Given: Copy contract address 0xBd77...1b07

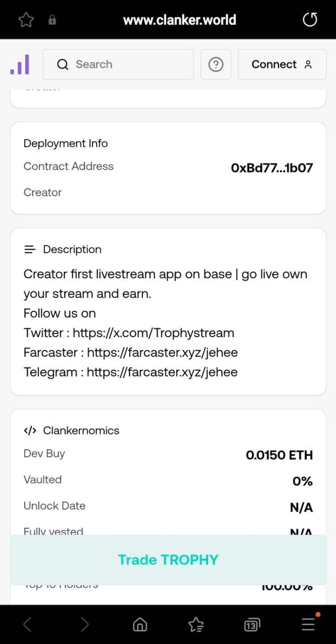Looking at the screenshot, I should (272, 168).
